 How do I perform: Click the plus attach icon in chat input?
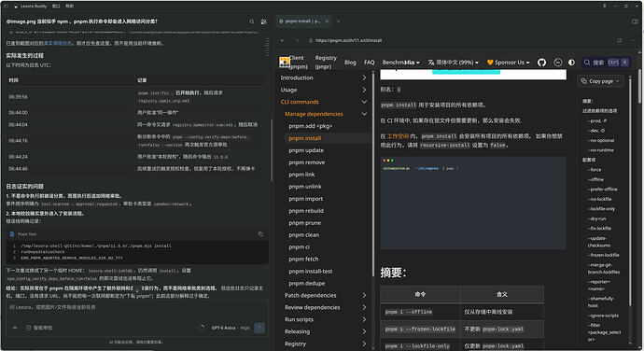click(x=15, y=328)
